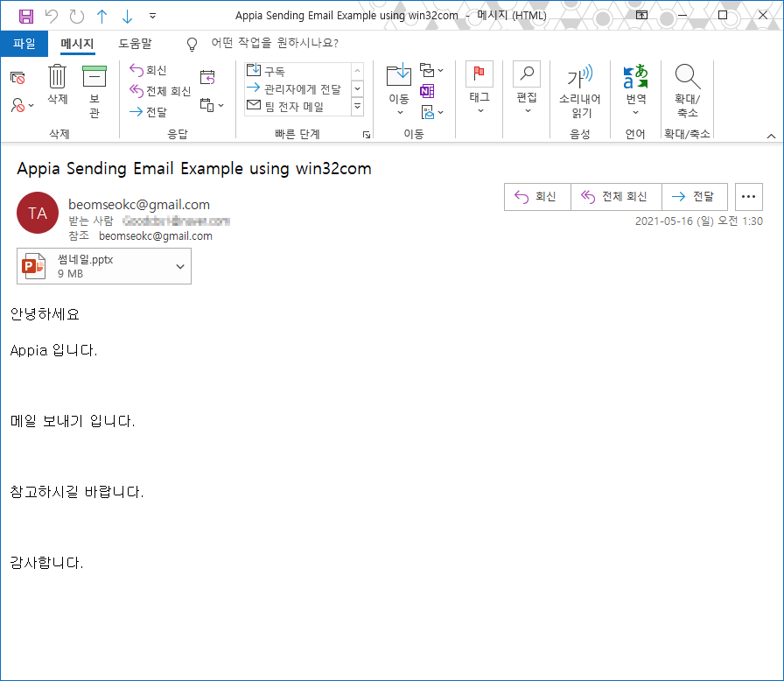The width and height of the screenshot is (784, 681).
Task: Click the OneNote icon
Action: click(427, 92)
